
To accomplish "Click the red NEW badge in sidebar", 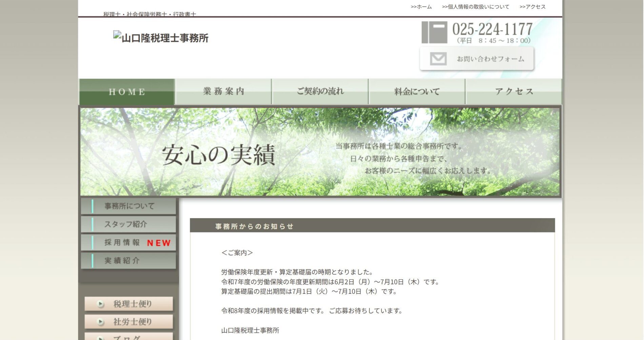I will pyautogui.click(x=159, y=243).
